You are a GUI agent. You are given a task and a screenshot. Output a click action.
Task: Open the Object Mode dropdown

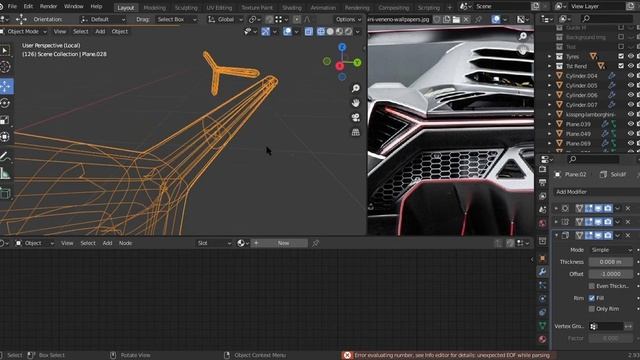[24, 31]
